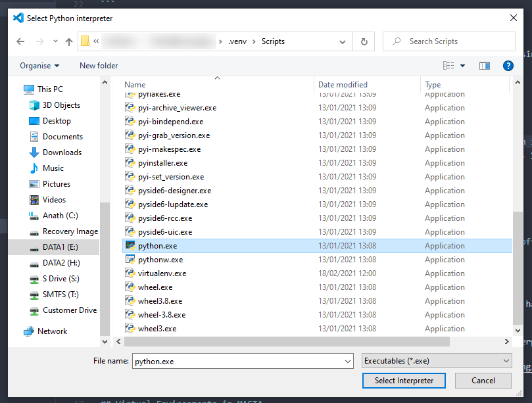This screenshot has height=403, width=532.
Task: Select wheel-3.8.exe file icon
Action: pos(130,314)
